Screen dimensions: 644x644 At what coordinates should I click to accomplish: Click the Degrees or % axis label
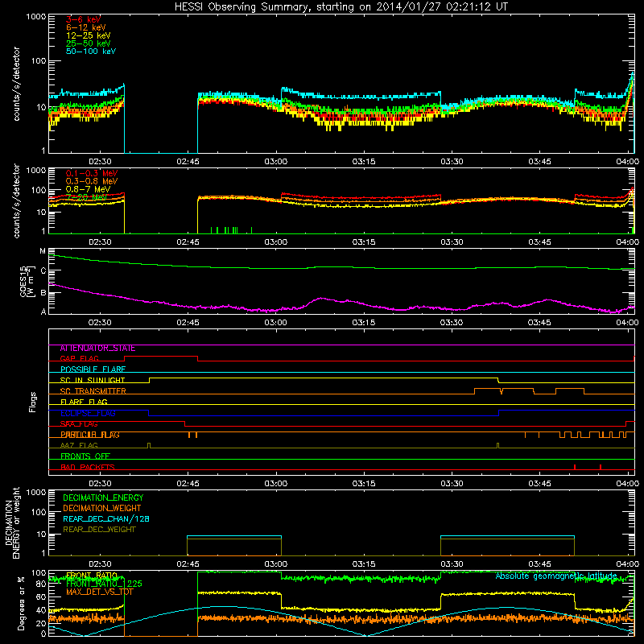click(x=21, y=603)
